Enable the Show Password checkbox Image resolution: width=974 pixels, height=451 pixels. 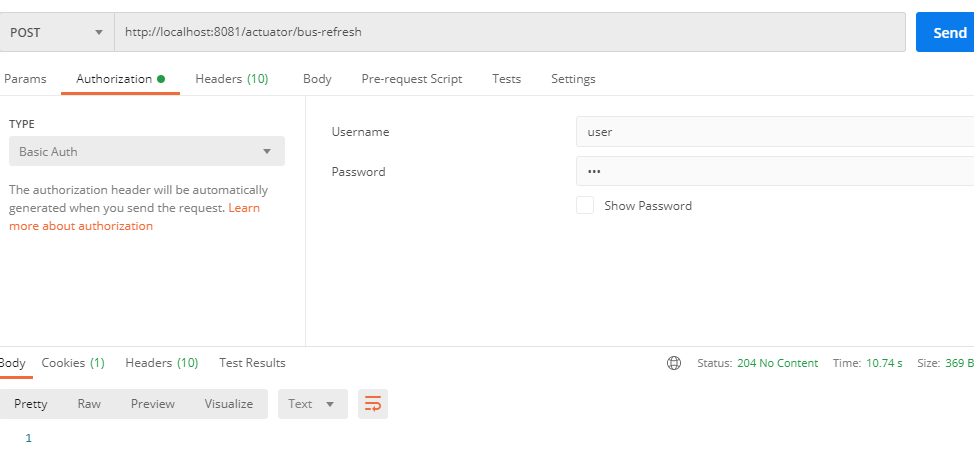tap(585, 206)
